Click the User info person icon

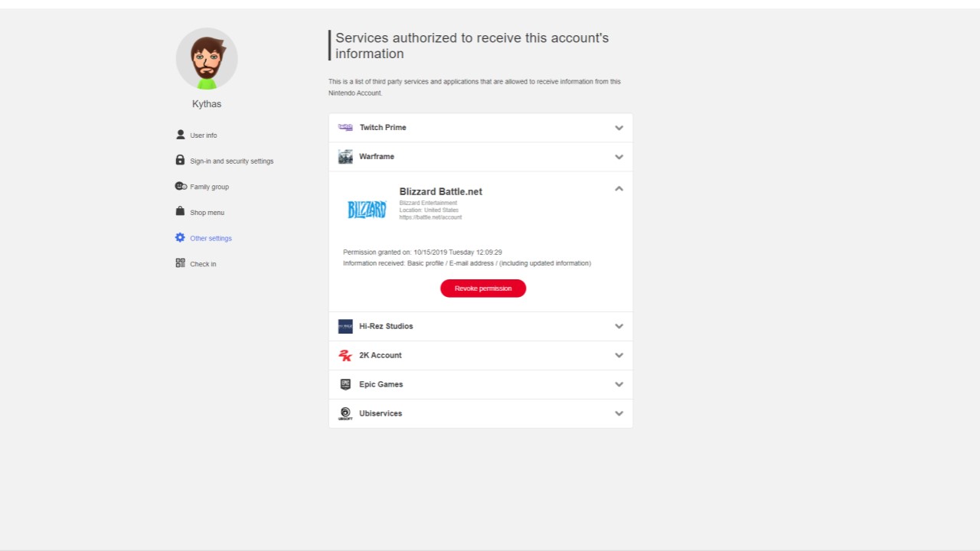point(181,135)
